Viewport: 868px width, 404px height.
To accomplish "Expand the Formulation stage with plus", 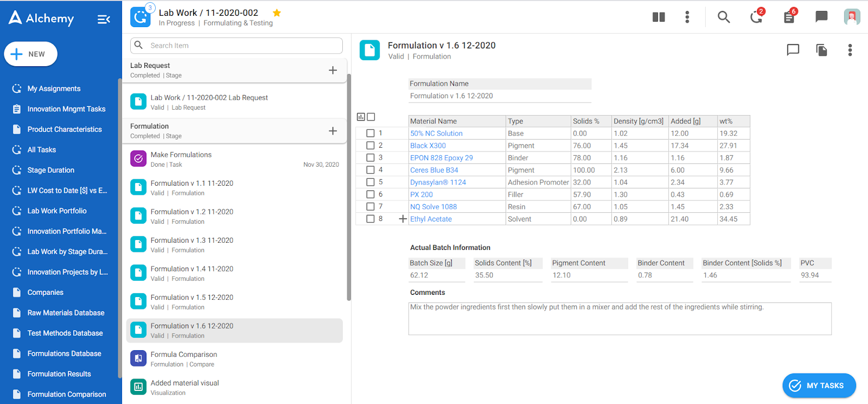I will 333,131.
